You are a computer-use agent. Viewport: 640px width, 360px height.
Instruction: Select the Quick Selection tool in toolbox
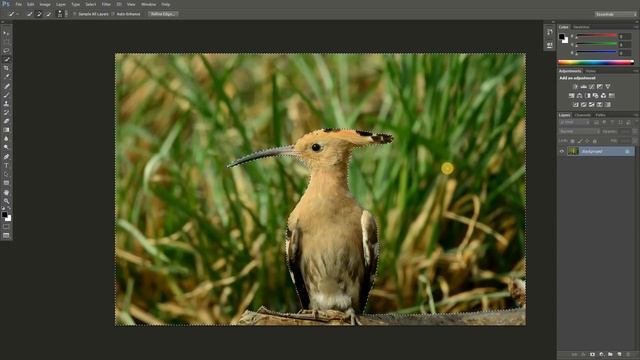(x=6, y=60)
